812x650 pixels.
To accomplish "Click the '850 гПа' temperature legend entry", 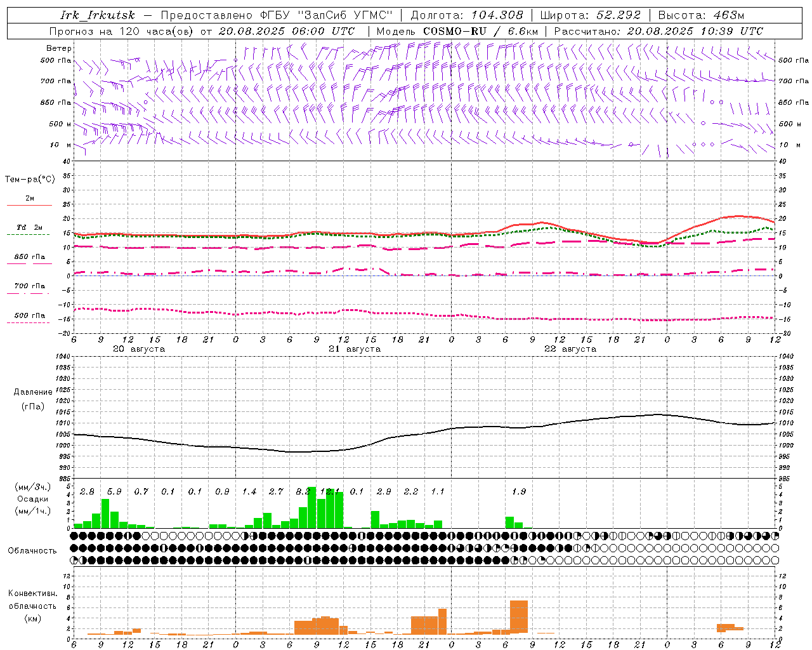I will 30,257.
